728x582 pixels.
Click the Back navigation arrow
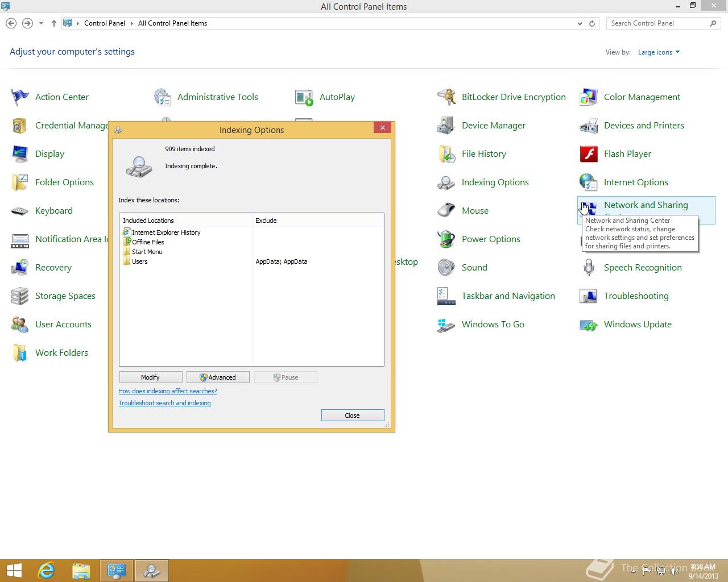pyautogui.click(x=11, y=23)
